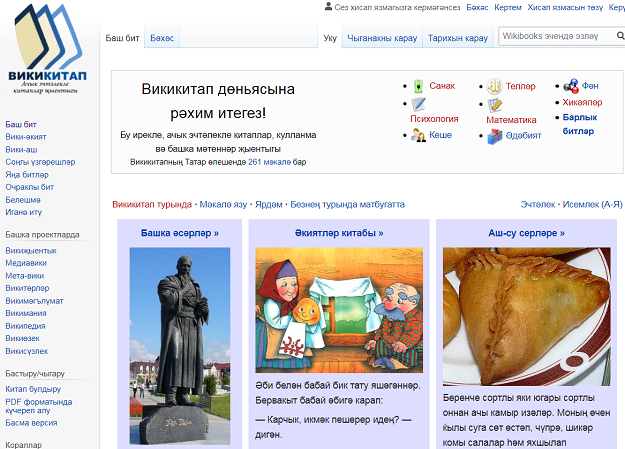
Task: Click the battery icon beside Санак
Action: pos(418,86)
